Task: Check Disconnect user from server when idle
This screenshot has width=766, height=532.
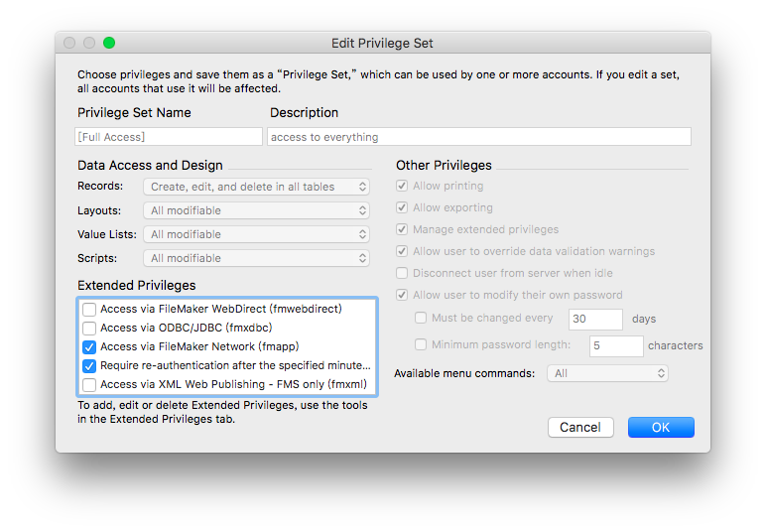Action: click(x=402, y=273)
